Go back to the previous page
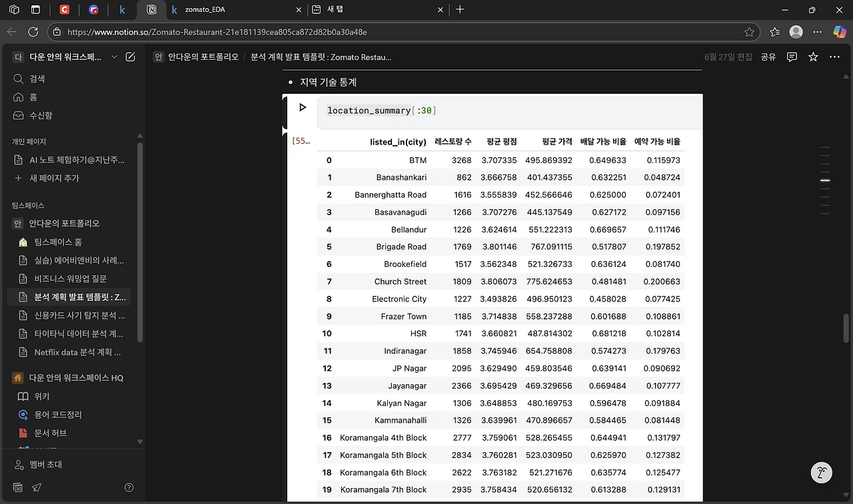853x504 pixels. click(12, 32)
